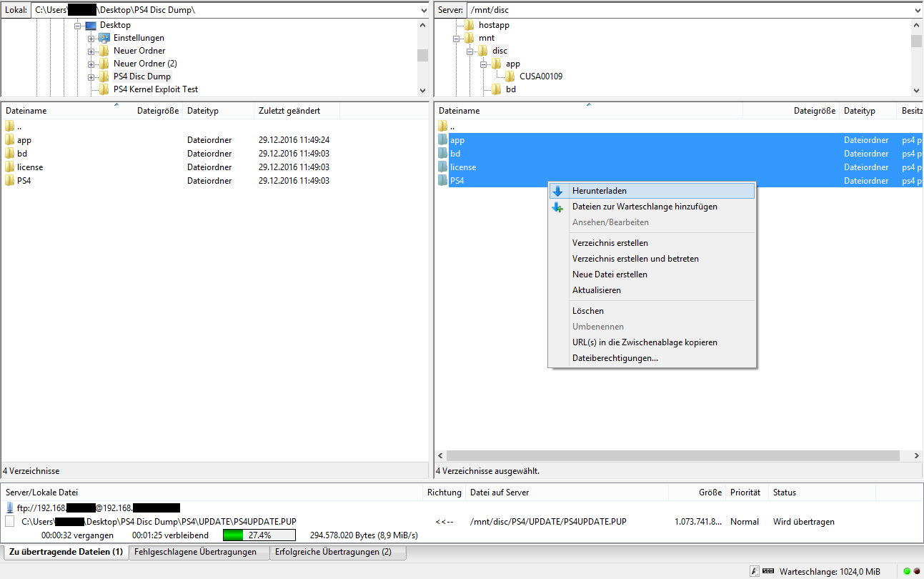This screenshot has height=579, width=924.
Task: Switch to Erfolgreiche Übertragungen (2) tab
Action: (x=338, y=552)
